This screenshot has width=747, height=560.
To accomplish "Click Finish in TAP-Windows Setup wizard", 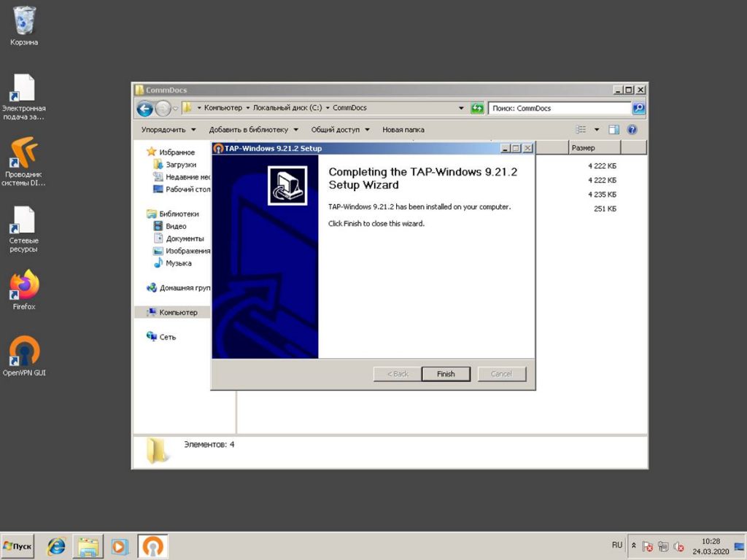I will coord(446,374).
